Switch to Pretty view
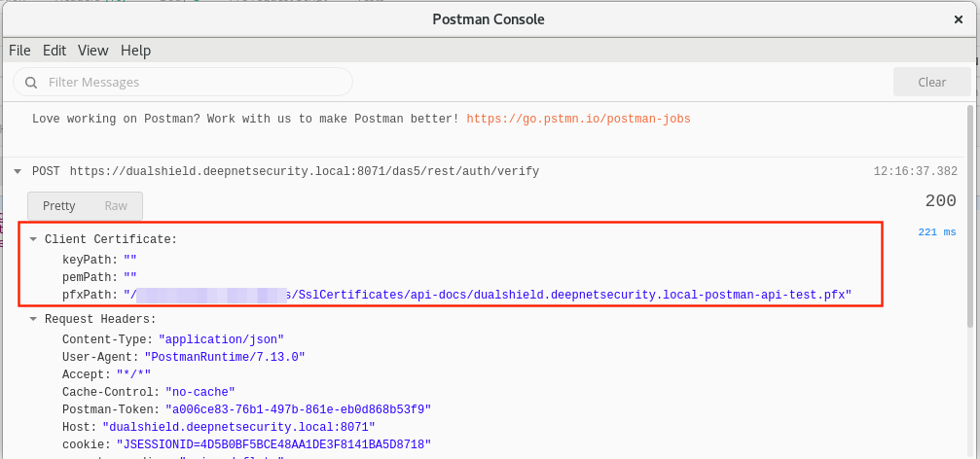Screen dimensions: 980x459 pos(59,206)
